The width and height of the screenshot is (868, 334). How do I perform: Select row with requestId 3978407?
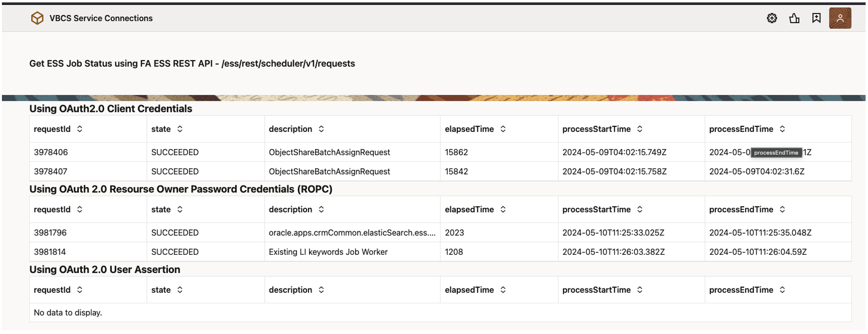pos(50,172)
